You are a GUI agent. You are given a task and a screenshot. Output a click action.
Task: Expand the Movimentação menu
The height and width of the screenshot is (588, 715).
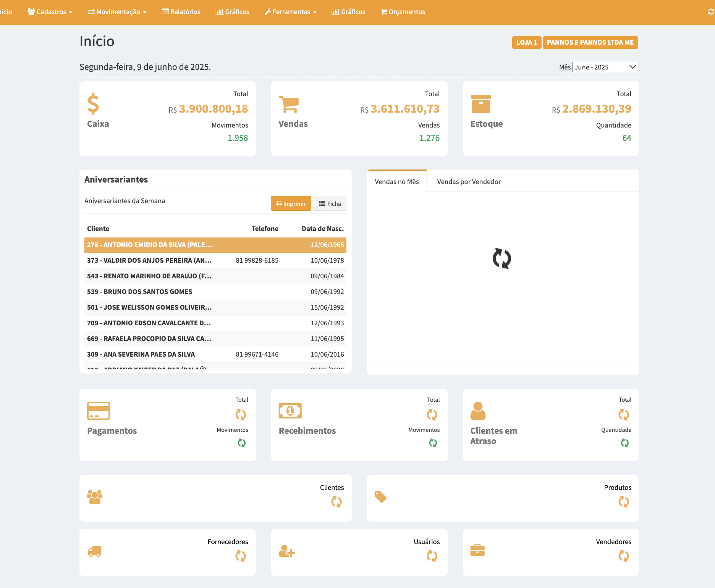(x=117, y=12)
